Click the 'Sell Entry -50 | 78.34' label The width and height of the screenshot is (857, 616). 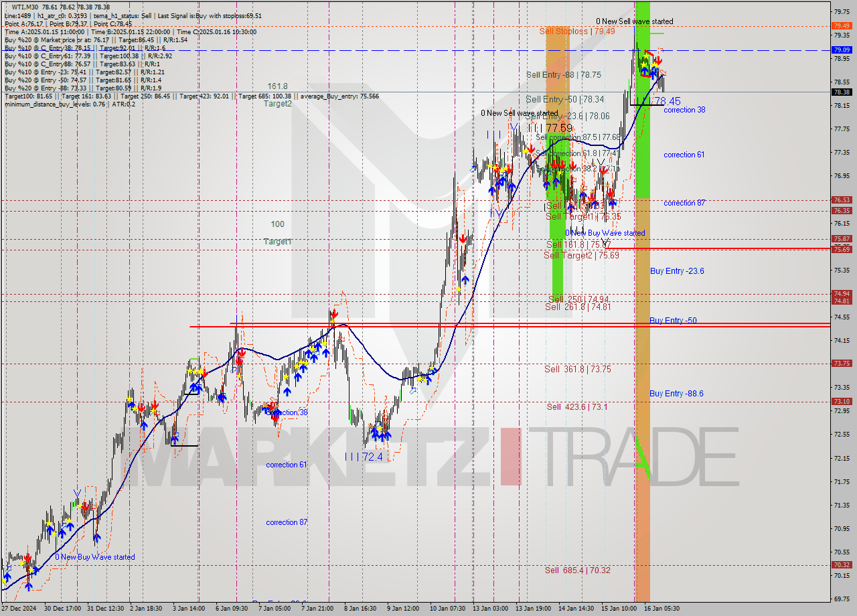[x=565, y=99]
